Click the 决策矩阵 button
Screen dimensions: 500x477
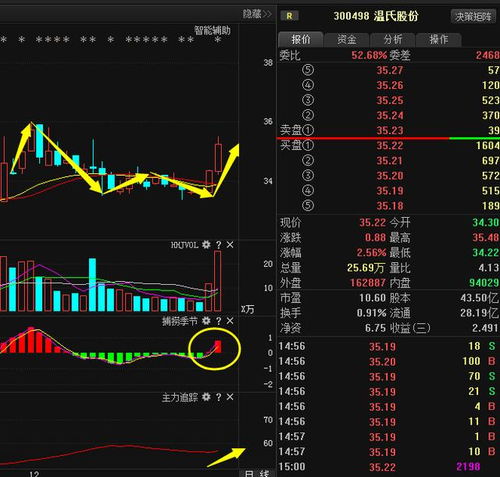click(x=473, y=16)
